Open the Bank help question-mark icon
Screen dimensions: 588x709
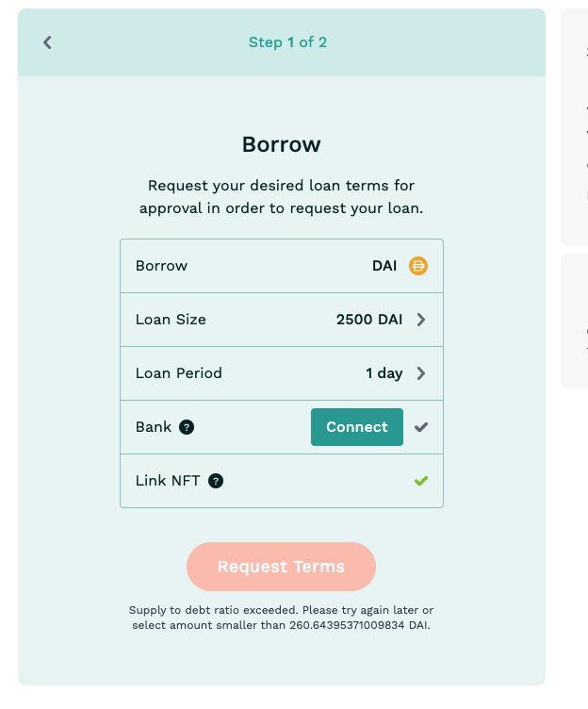point(187,427)
